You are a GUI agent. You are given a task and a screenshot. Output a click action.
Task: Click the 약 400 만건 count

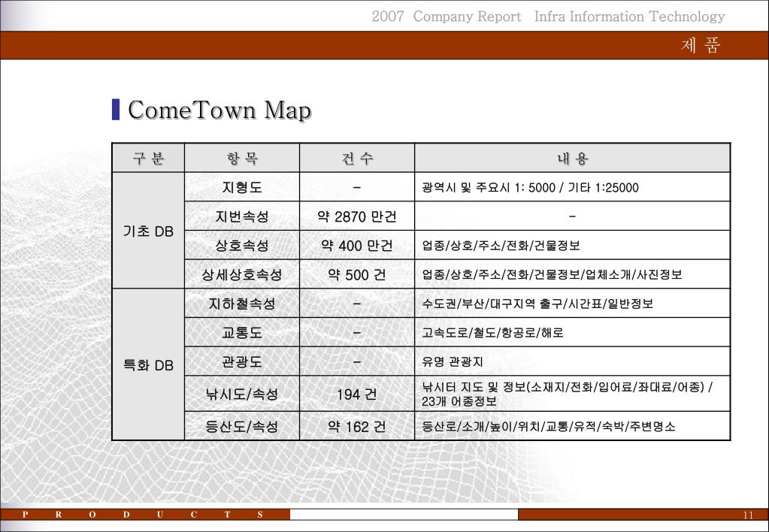pos(357,245)
